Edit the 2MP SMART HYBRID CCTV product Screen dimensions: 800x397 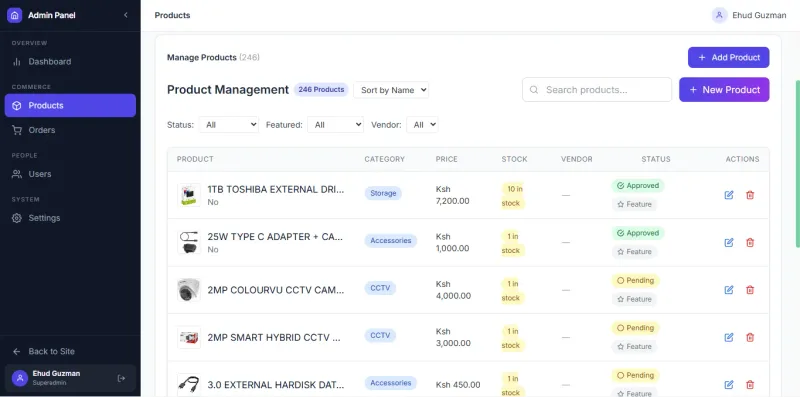click(729, 337)
